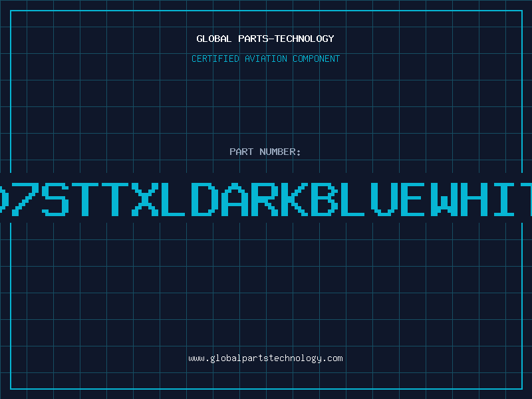
Task: Select the word DARK in the part number
Action: (x=250, y=199)
